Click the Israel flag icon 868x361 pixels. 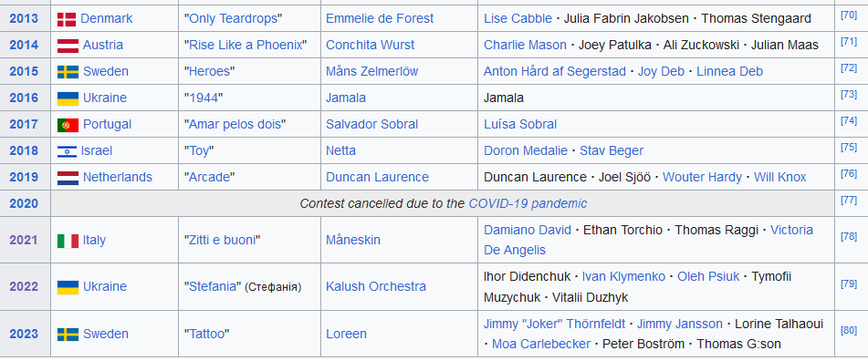[68, 151]
